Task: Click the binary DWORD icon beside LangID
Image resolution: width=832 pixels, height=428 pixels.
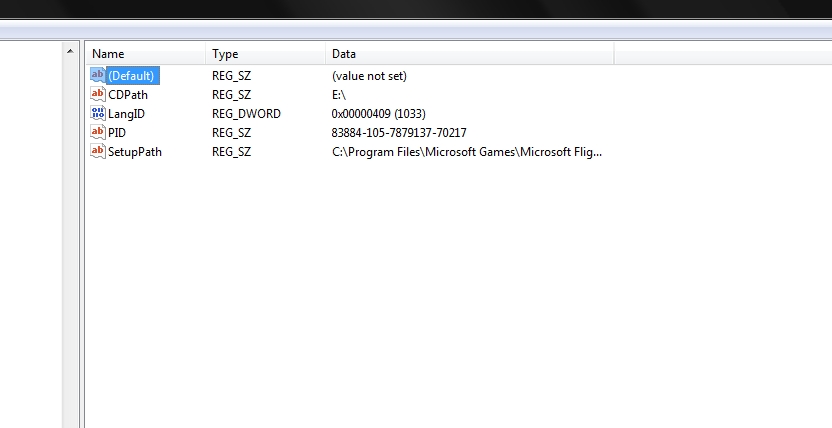Action: click(98, 113)
